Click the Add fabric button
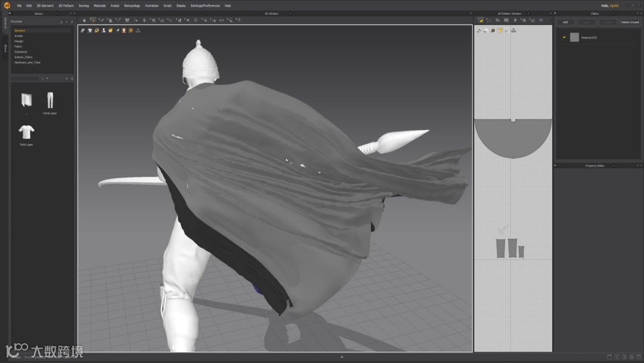644x363 pixels. point(565,22)
